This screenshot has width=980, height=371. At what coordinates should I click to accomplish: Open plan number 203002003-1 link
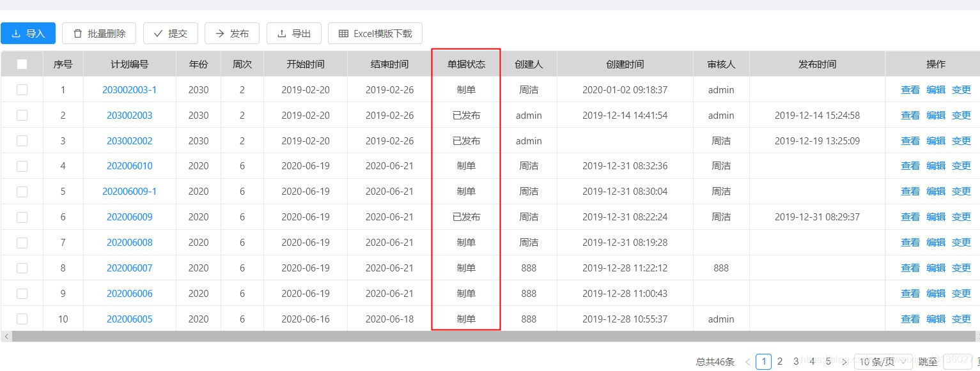pos(130,90)
